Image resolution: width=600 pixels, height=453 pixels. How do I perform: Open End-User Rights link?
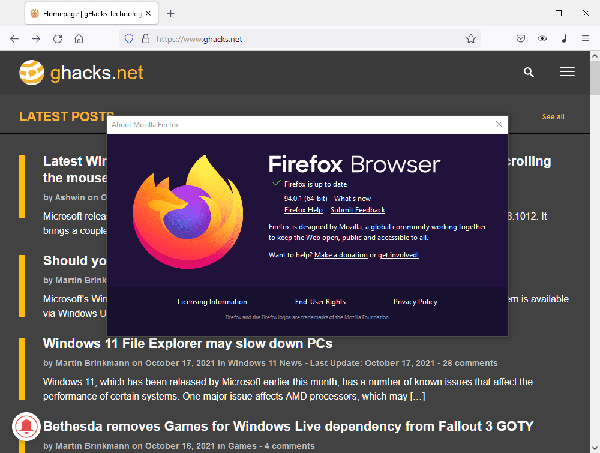[x=320, y=302]
